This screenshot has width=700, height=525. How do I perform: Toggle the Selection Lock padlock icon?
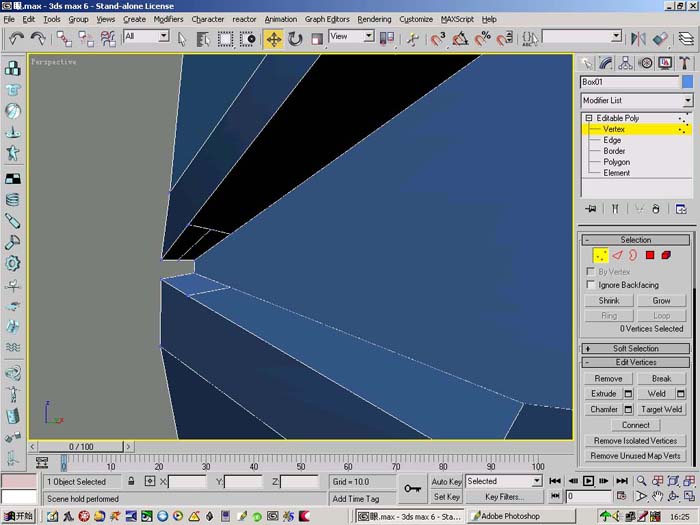tap(131, 481)
